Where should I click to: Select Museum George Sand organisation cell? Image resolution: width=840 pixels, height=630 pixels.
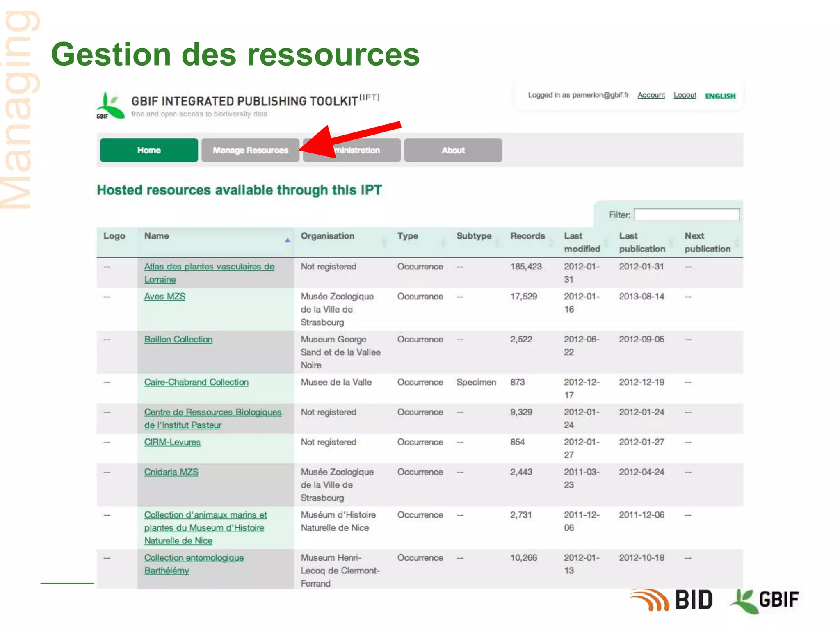point(340,352)
